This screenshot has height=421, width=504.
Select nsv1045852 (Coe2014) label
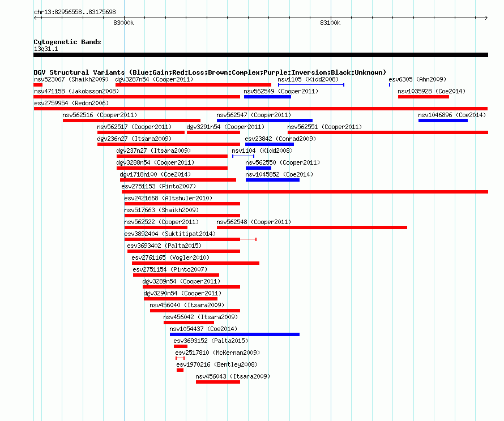(x=279, y=174)
